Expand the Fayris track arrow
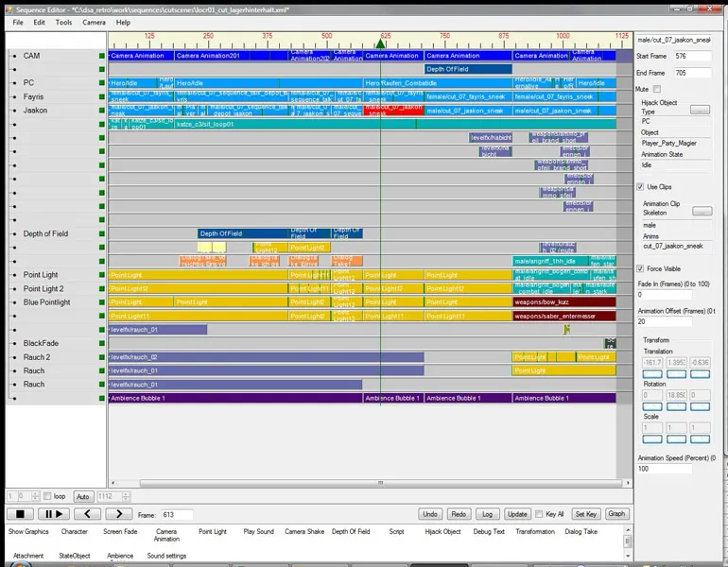 13,97
